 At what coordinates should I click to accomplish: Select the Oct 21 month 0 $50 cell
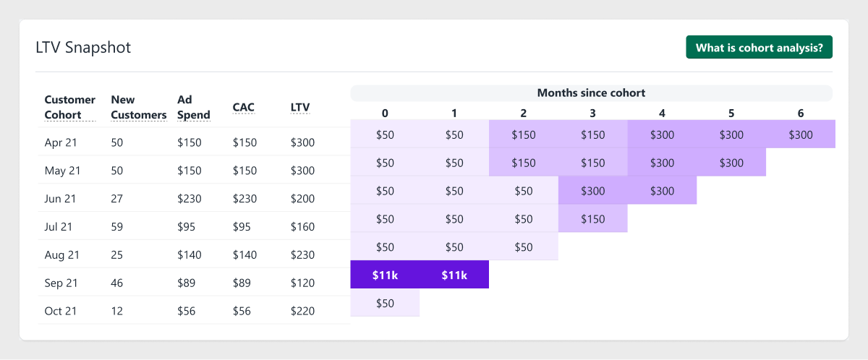(x=385, y=303)
